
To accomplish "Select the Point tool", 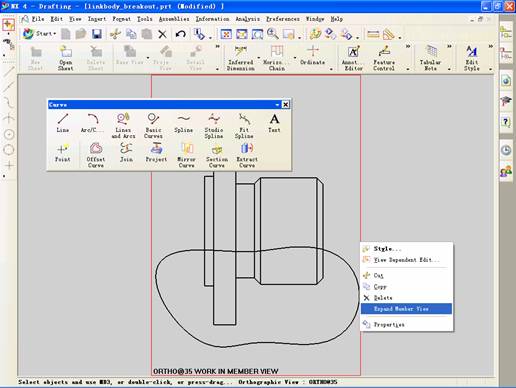I will point(63,153).
